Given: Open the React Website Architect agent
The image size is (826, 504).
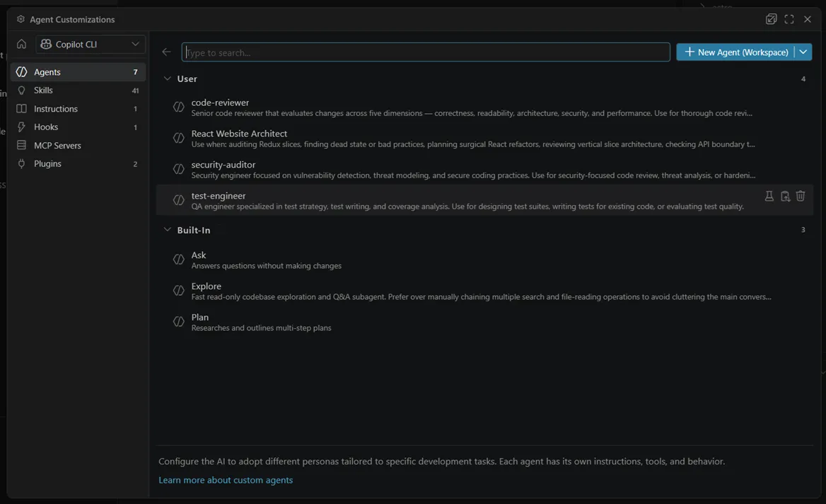Looking at the screenshot, I should tap(484, 139).
